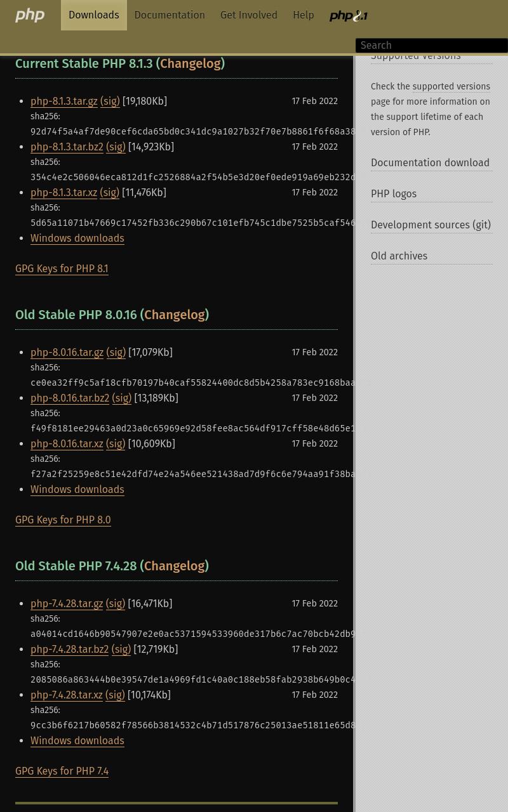Download php-8.1.3.tar.xz archive
This screenshot has height=812, width=508.
point(64,193)
